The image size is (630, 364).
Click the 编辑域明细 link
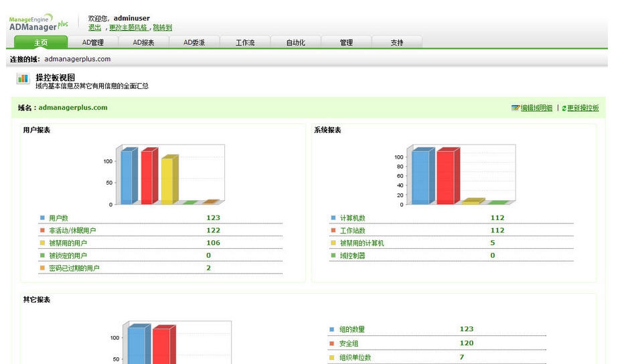[x=536, y=108]
